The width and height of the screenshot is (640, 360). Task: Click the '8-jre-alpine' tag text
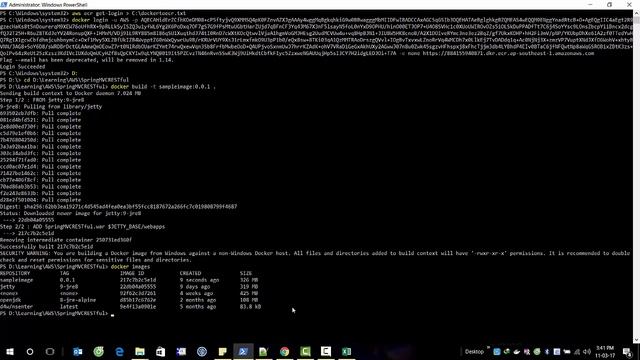tap(78, 300)
